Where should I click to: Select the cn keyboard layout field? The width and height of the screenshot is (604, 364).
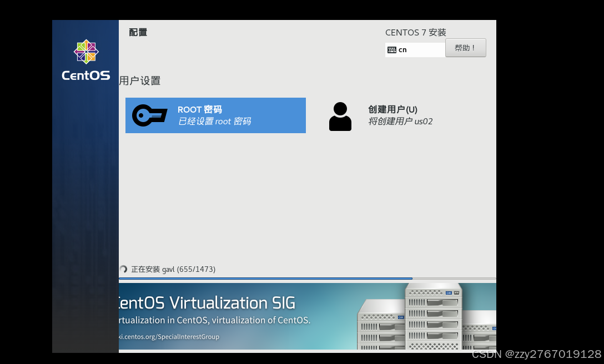coord(415,50)
